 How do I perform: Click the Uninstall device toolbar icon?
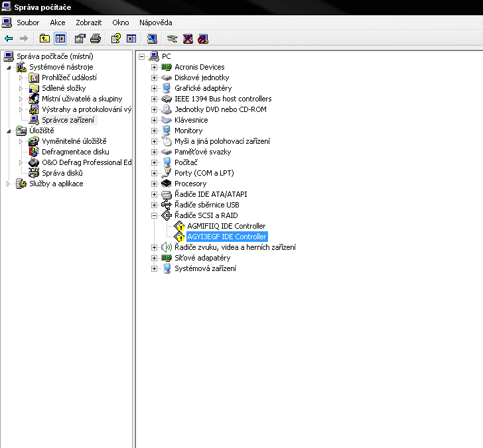coord(188,38)
